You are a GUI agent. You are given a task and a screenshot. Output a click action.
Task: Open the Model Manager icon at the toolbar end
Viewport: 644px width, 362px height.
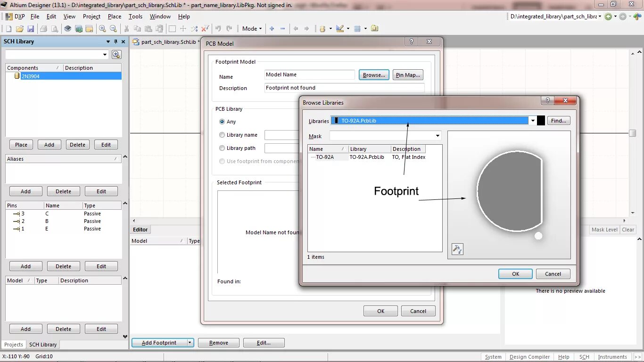(x=375, y=29)
